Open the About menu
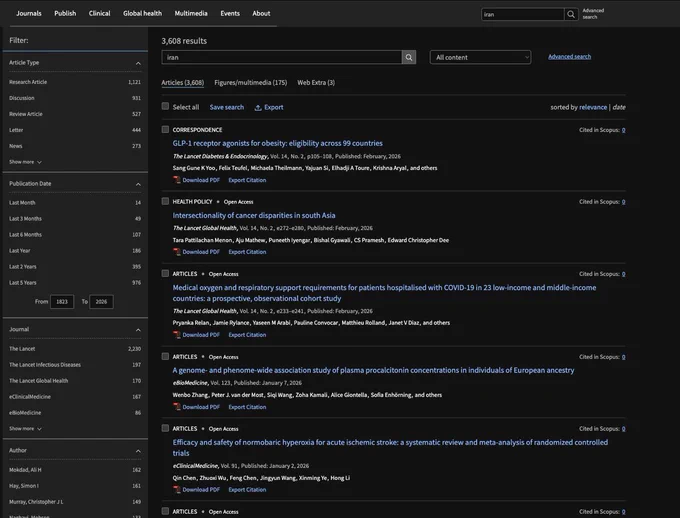 click(261, 13)
